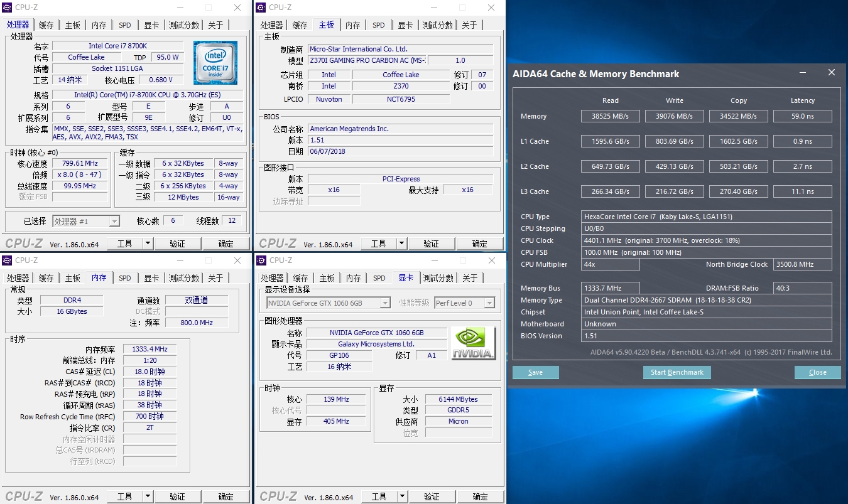The width and height of the screenshot is (848, 504).
Task: Open the 处理器 #1 selection dropdown
Action: 114,221
